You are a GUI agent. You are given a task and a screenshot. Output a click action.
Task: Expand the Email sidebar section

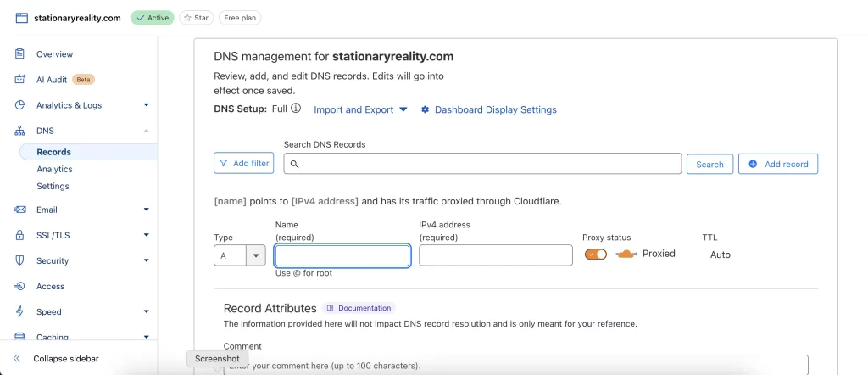pyautogui.click(x=146, y=210)
